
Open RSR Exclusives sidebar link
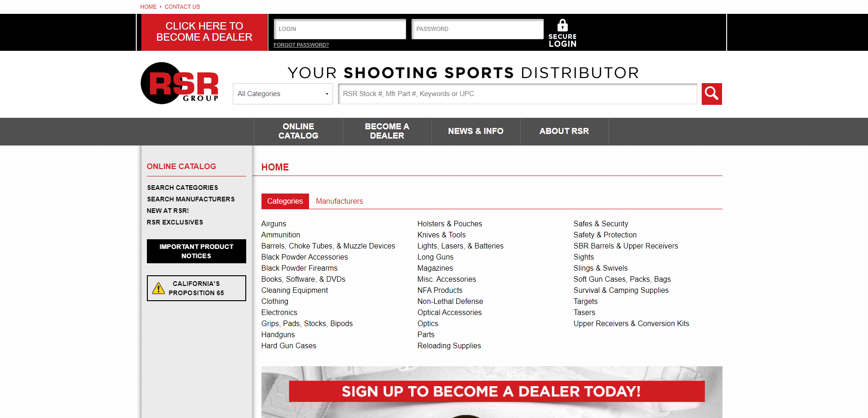(x=175, y=222)
